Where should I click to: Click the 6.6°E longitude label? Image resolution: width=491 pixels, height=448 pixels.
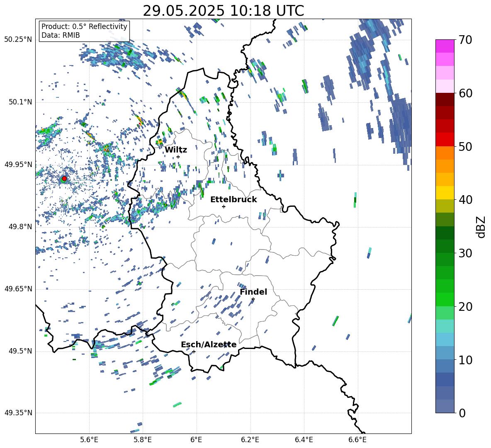tap(357, 440)
